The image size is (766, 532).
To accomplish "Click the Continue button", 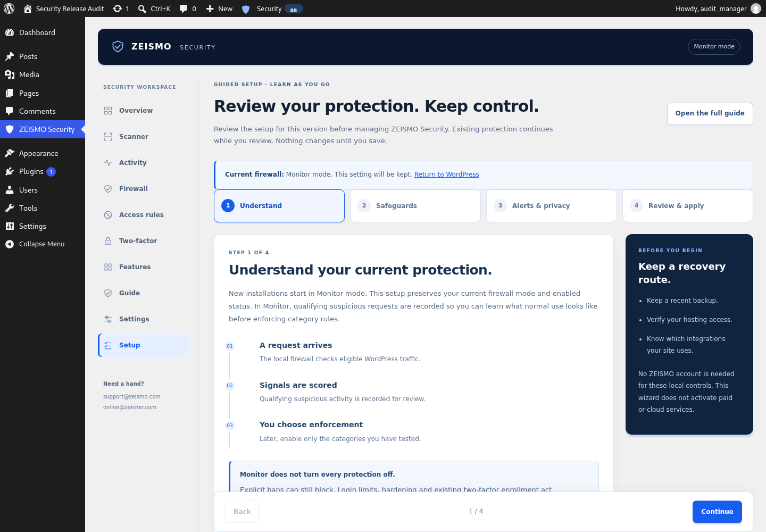I will 717,512.
